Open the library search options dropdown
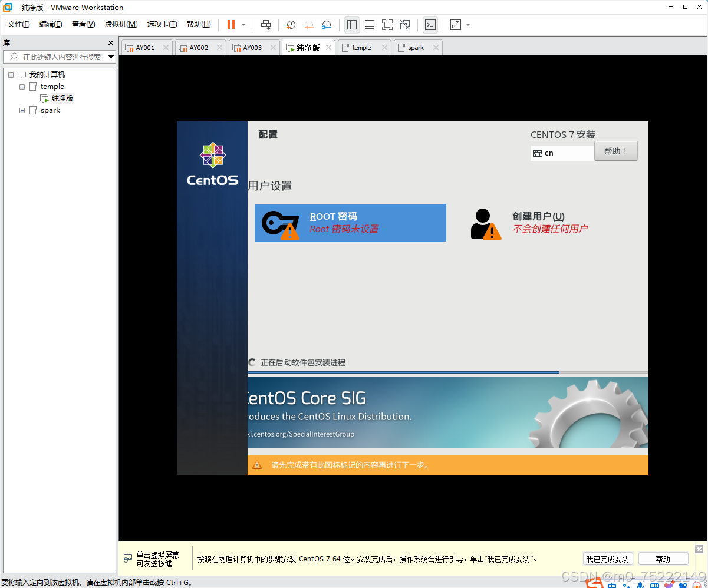Screen dimensions: 708x588 pos(111,57)
